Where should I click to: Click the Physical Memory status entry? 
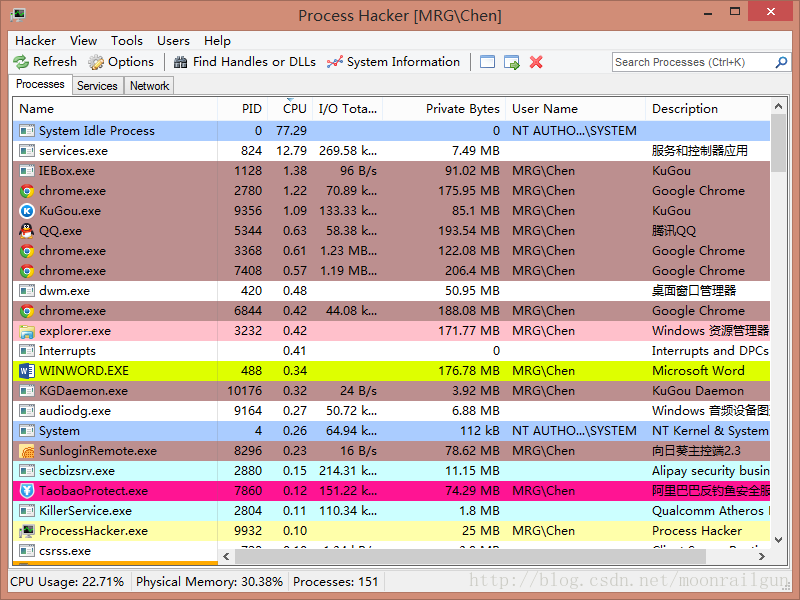tap(209, 582)
